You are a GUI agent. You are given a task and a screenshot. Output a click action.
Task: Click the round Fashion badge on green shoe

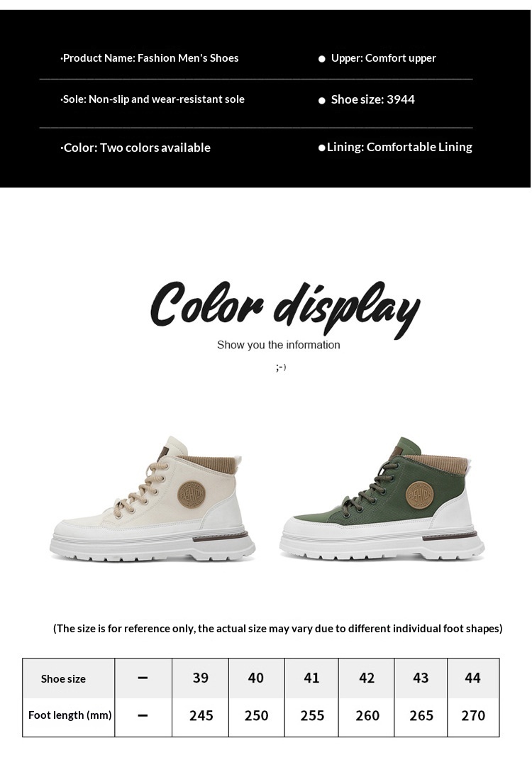[419, 495]
